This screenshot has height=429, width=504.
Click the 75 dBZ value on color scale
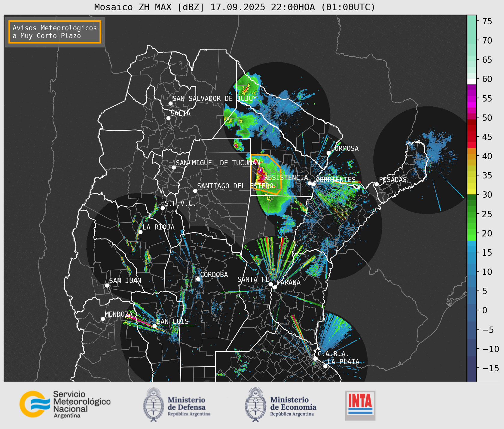[487, 21]
